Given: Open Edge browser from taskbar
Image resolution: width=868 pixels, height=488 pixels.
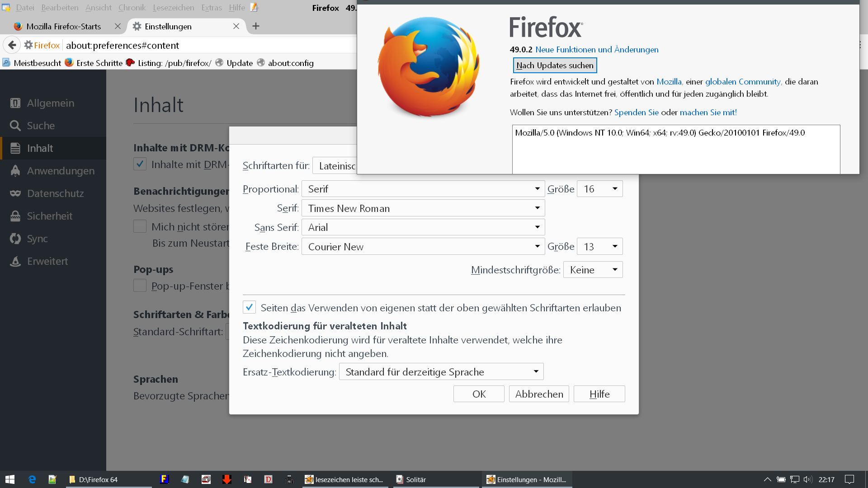Looking at the screenshot, I should click(32, 479).
